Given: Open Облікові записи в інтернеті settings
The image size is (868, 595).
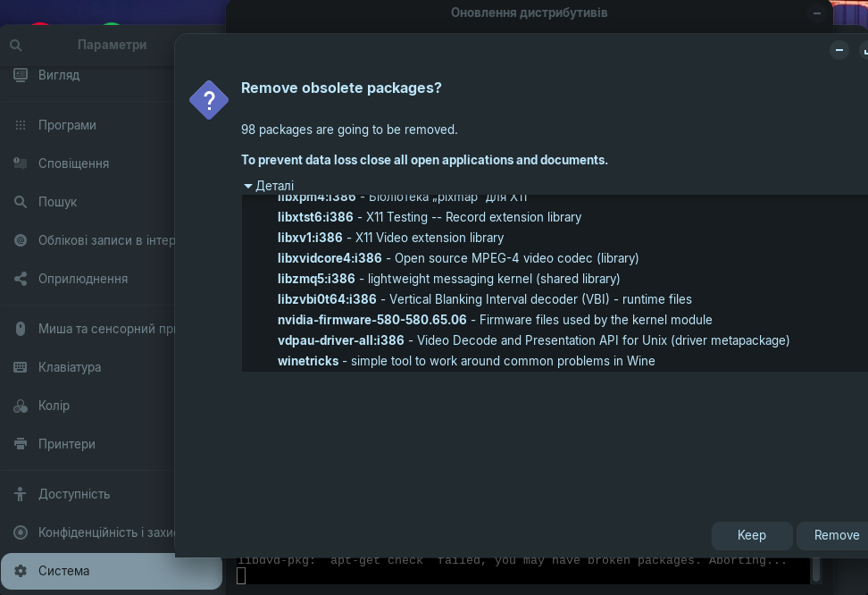Looking at the screenshot, I should (x=106, y=240).
